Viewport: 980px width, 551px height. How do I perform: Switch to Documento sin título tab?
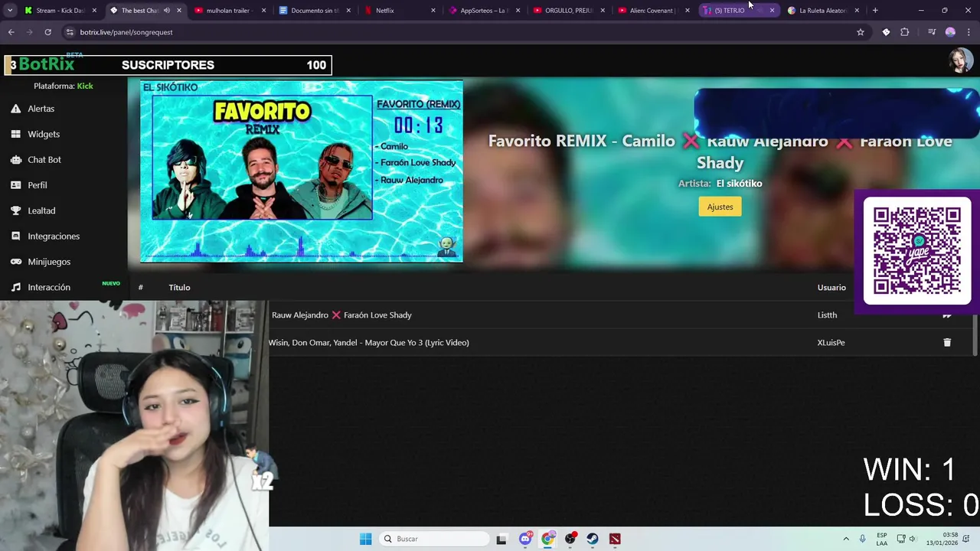[x=313, y=11]
